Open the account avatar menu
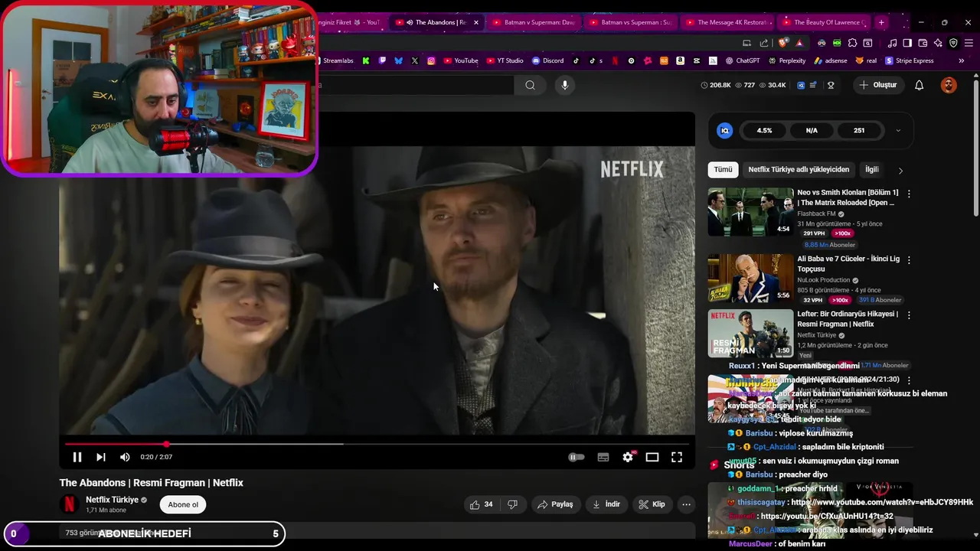The width and height of the screenshot is (980, 551). [949, 85]
